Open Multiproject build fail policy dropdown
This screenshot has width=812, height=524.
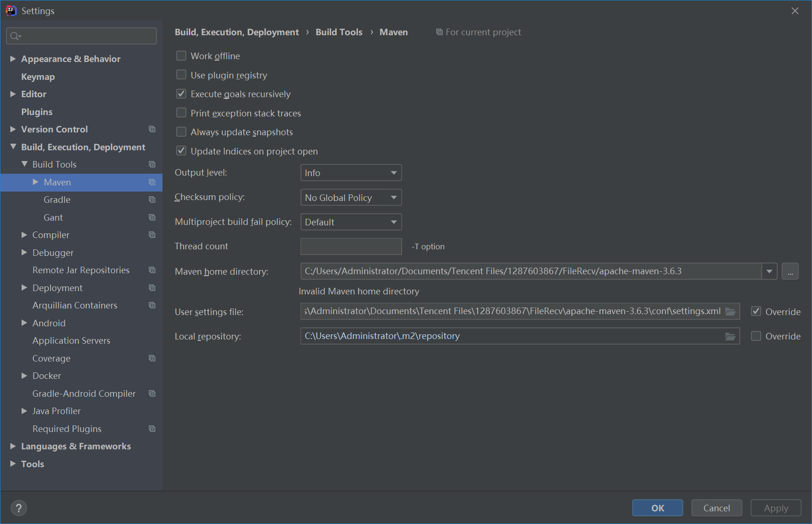click(x=351, y=222)
